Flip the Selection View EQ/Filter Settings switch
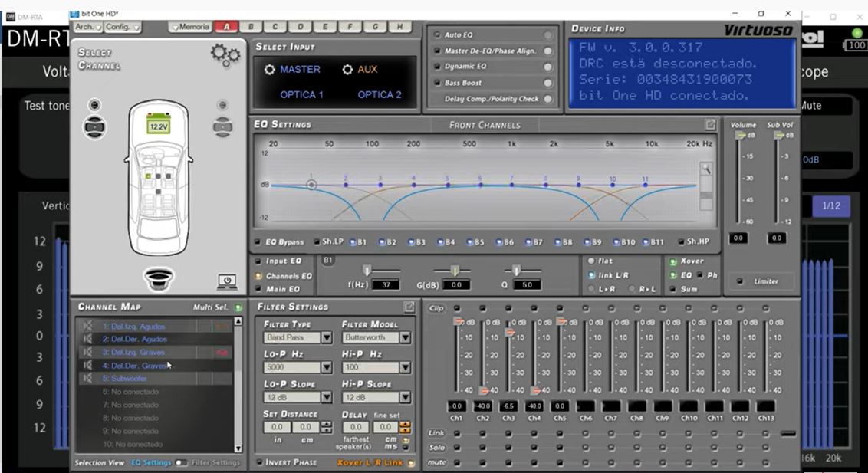 (x=181, y=462)
